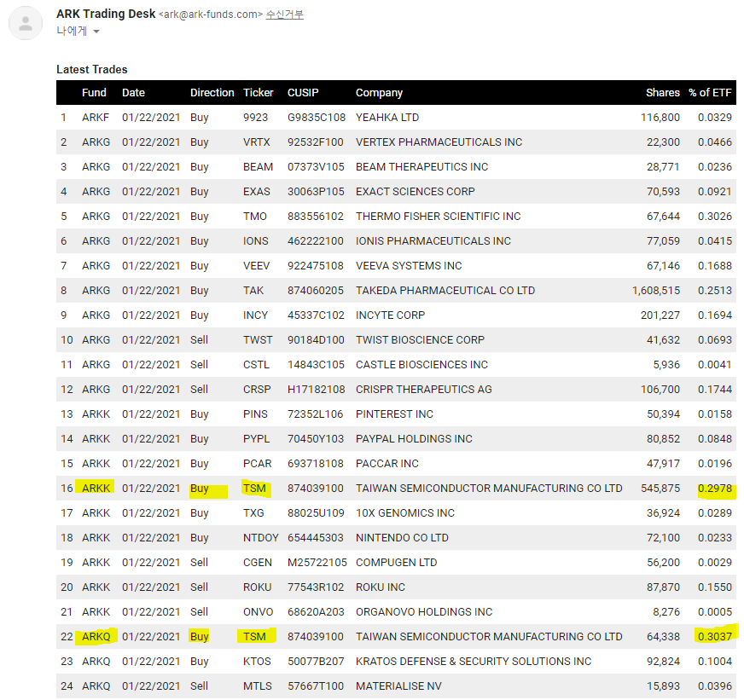The height and width of the screenshot is (700, 744).
Task: Select CASTLE BIOSCIENCES INC cell
Action: pos(421,365)
